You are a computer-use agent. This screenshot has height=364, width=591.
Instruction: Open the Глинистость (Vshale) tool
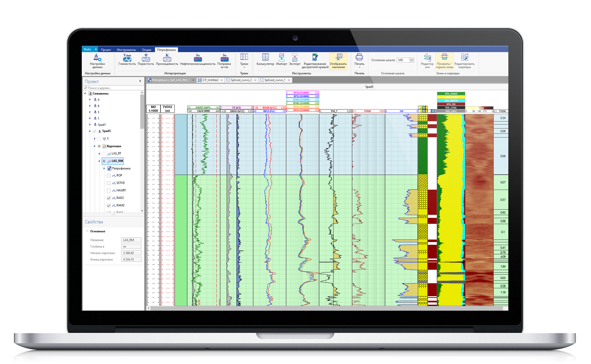(127, 60)
